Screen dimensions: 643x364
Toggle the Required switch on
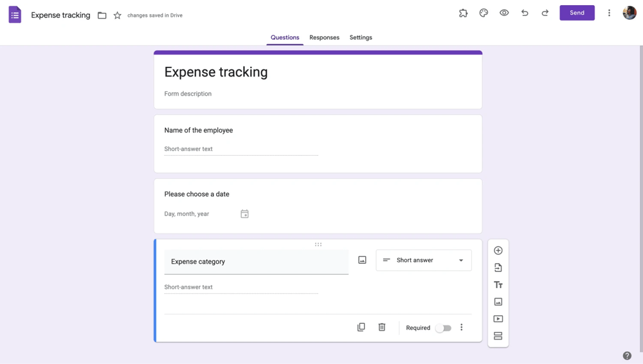[x=443, y=328]
